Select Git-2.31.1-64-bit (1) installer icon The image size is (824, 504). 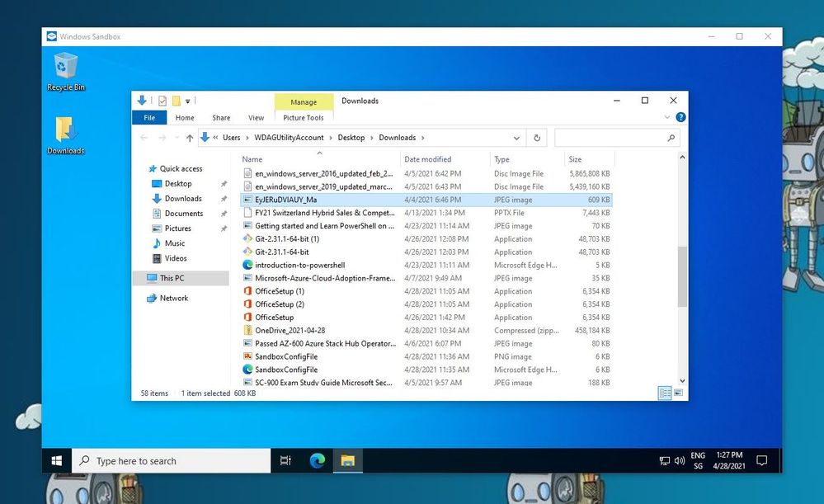[247, 238]
